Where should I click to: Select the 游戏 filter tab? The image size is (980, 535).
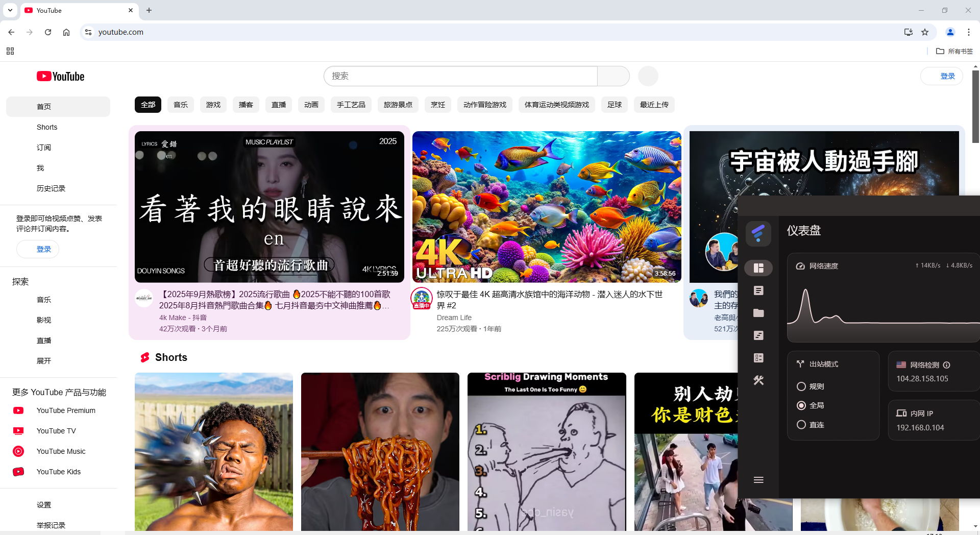(x=213, y=105)
